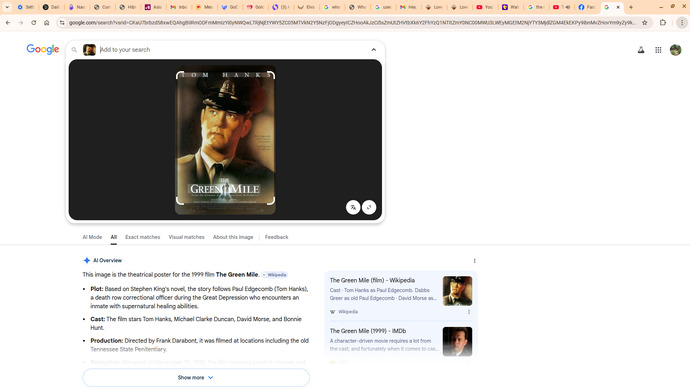The height and width of the screenshot is (388, 690).
Task: Open 'The Green Mile (film) - Wikipedia' result
Action: click(372, 280)
